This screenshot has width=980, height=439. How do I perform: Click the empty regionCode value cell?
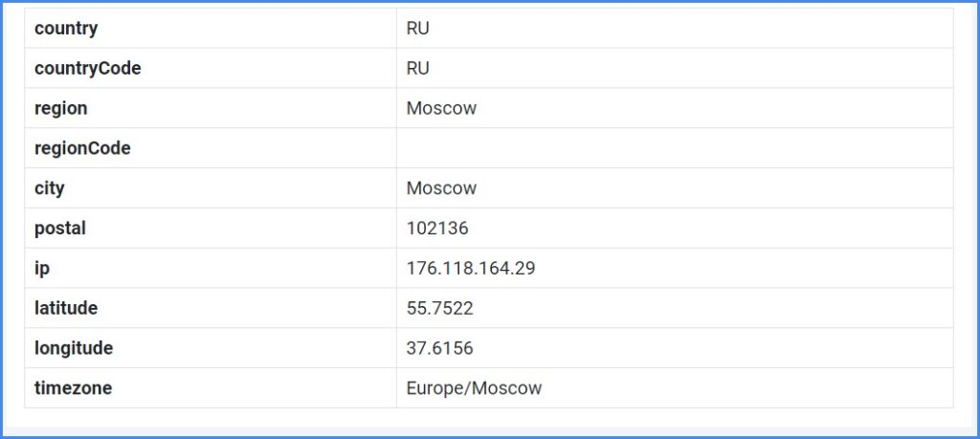(675, 148)
